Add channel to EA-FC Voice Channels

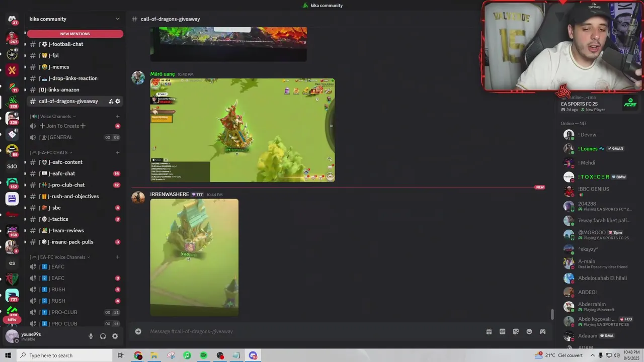[118, 257]
